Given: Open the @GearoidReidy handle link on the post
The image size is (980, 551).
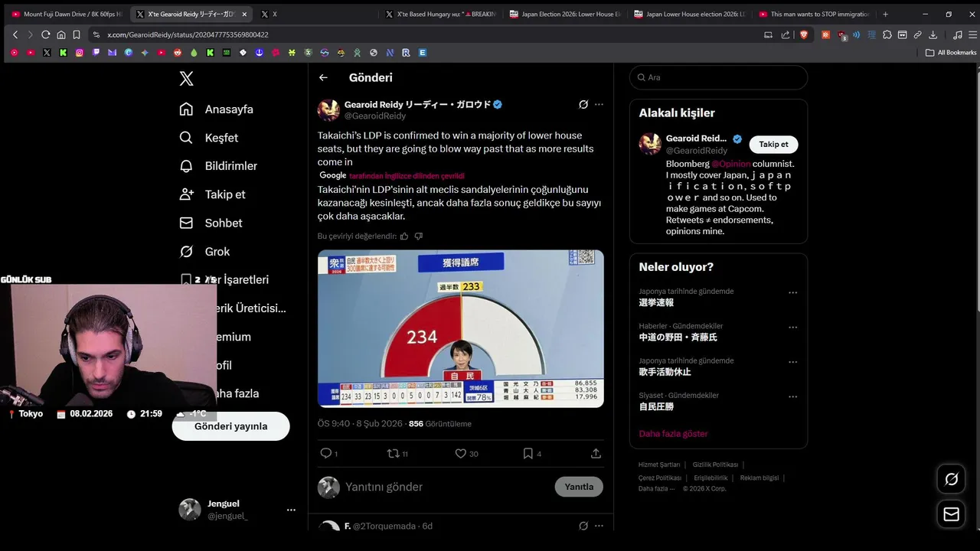Looking at the screenshot, I should 375,116.
